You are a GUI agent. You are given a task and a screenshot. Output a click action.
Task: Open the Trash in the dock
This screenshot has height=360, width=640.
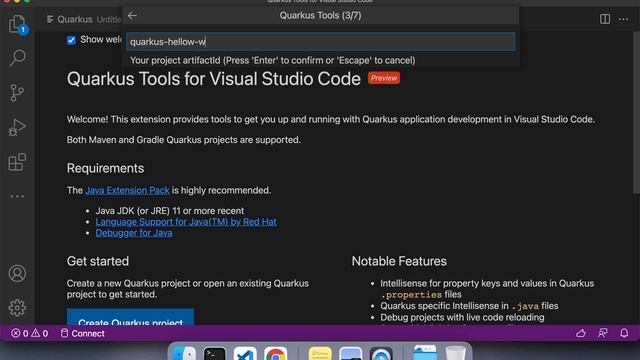(456, 353)
